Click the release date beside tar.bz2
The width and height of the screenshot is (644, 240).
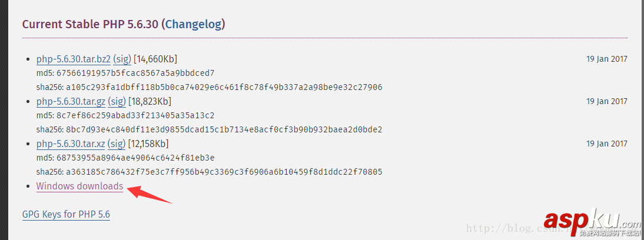tap(606, 59)
